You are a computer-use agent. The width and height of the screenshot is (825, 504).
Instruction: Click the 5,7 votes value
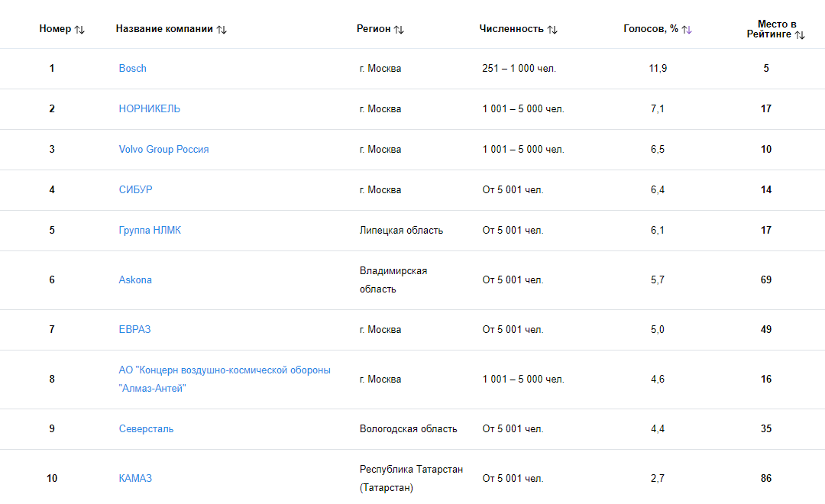[658, 280]
